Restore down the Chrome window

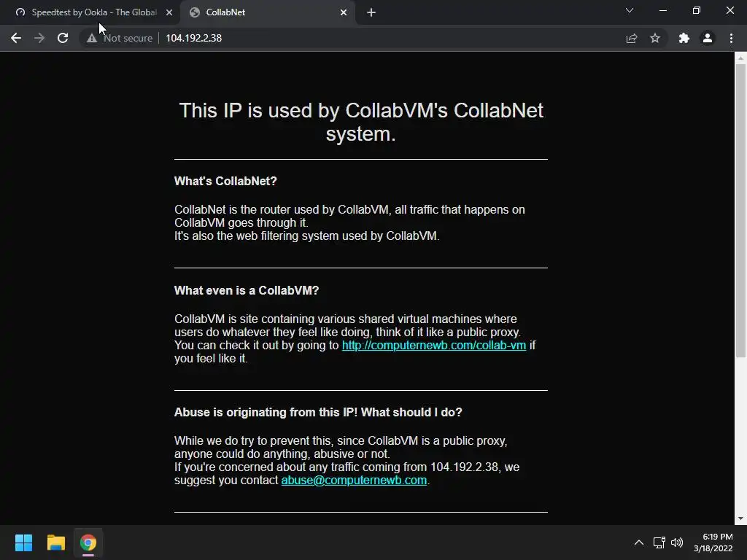tap(697, 10)
